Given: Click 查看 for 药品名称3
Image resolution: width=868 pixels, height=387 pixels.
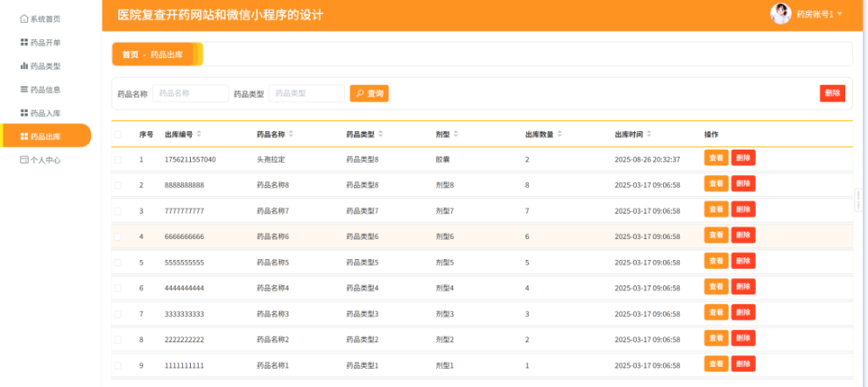Looking at the screenshot, I should tap(716, 313).
